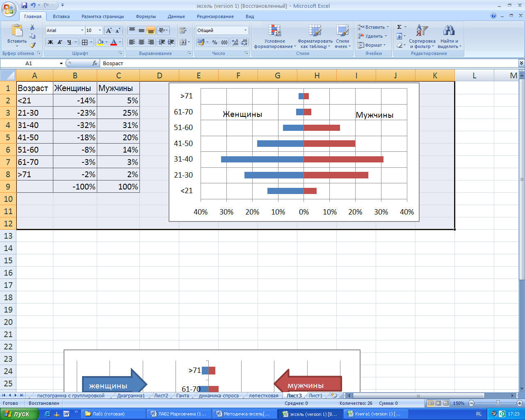The image size is (525, 420).
Task: Click the AutoSum sigma icon
Action: click(x=399, y=27)
